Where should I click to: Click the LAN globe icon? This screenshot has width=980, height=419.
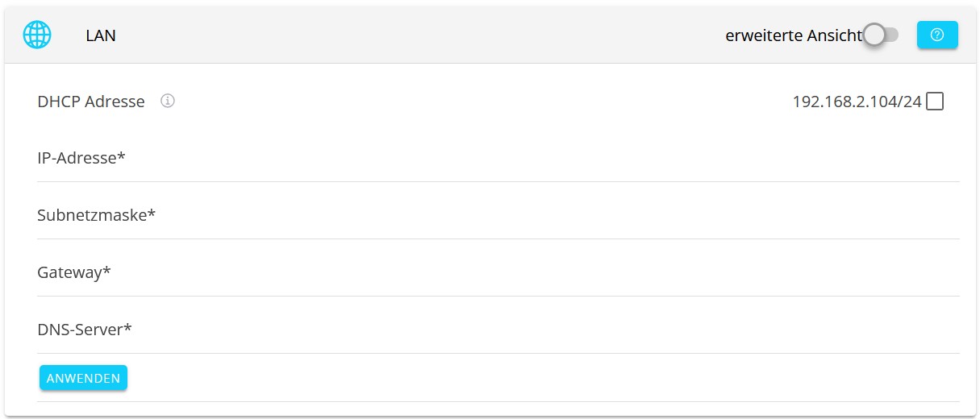[37, 35]
